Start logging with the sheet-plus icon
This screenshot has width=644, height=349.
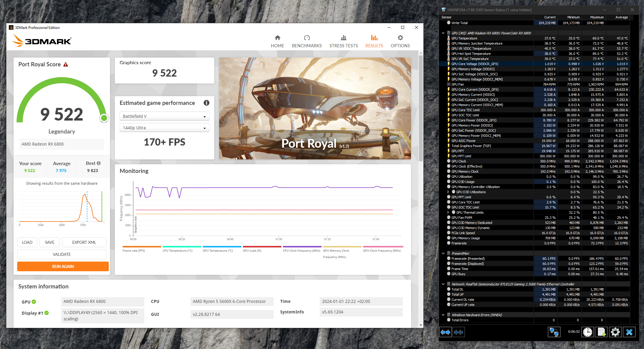pyautogui.click(x=602, y=332)
